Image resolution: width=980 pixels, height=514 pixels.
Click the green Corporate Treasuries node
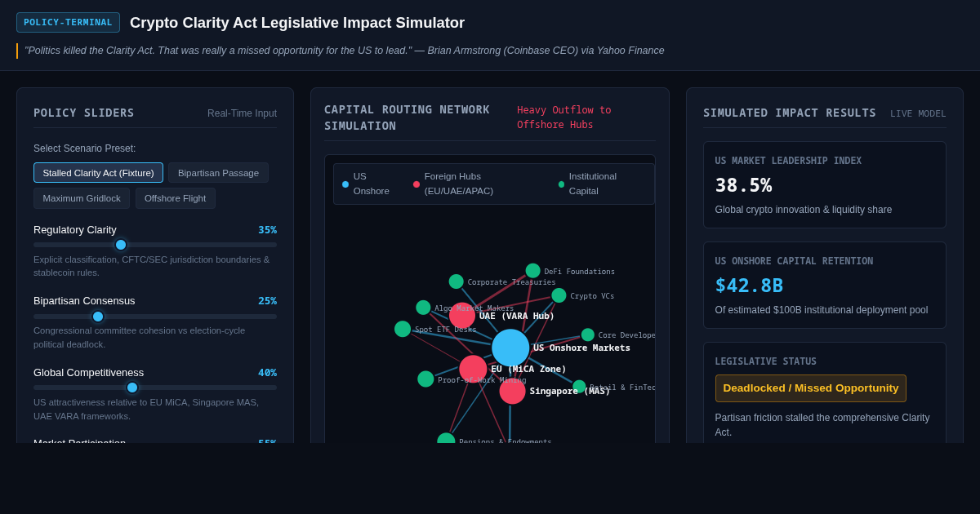coord(456,281)
